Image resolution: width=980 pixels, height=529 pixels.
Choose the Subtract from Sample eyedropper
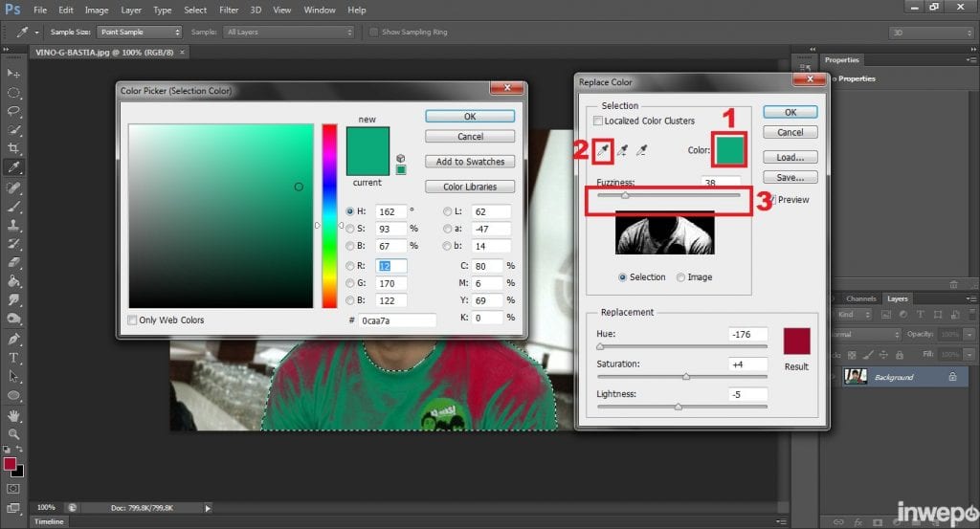pyautogui.click(x=642, y=150)
